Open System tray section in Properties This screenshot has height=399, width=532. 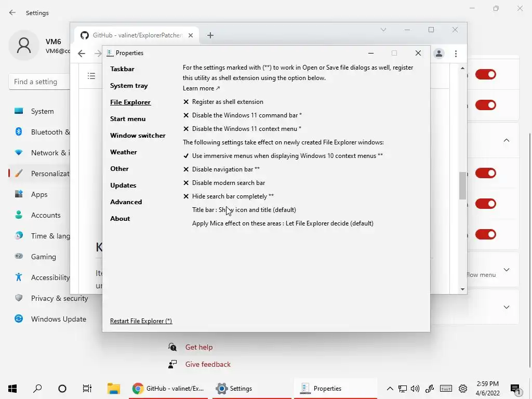[x=129, y=86]
